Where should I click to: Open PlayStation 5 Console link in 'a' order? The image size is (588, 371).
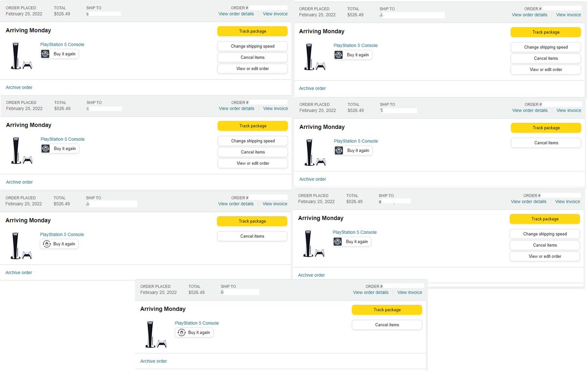click(x=355, y=232)
